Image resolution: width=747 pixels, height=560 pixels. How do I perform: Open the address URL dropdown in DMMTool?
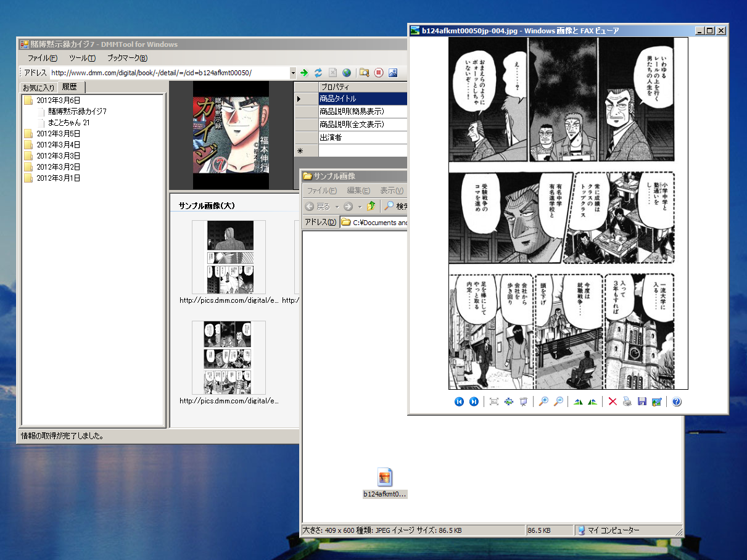pos(293,73)
